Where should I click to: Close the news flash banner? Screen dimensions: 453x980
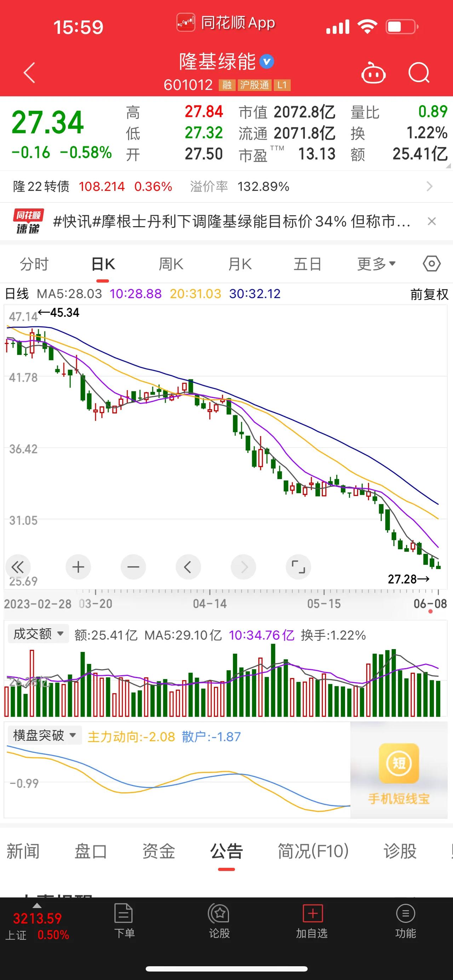click(x=432, y=221)
